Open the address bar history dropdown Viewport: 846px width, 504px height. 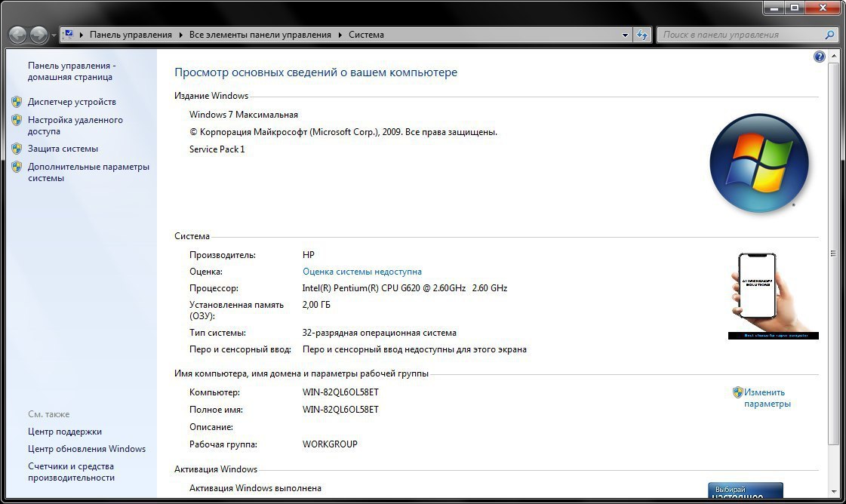626,35
